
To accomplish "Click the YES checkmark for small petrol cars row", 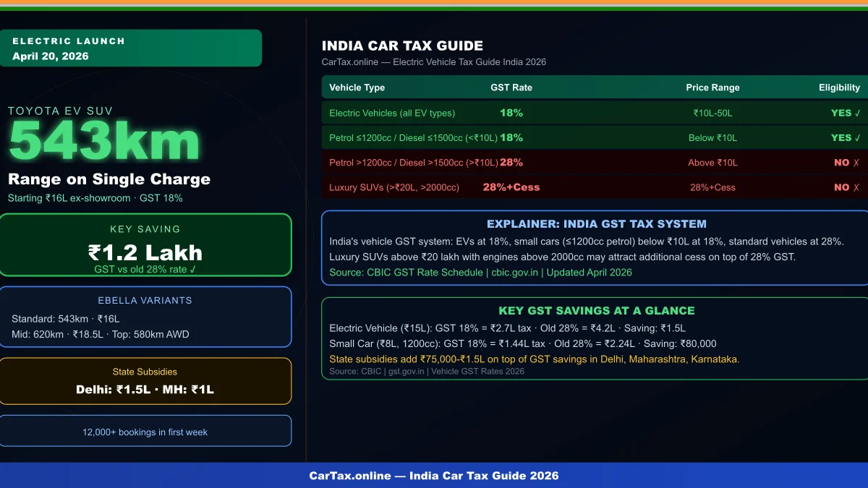I will pyautogui.click(x=856, y=137).
